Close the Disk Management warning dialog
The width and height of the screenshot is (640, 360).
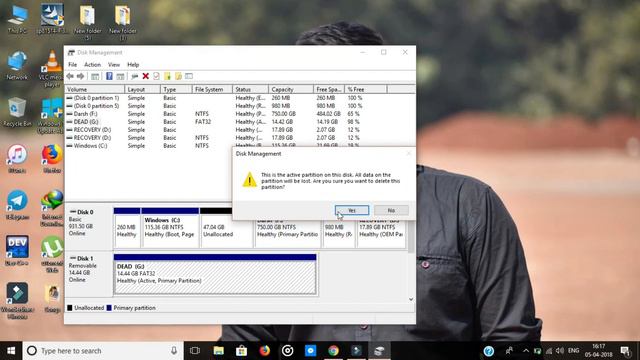(409, 153)
